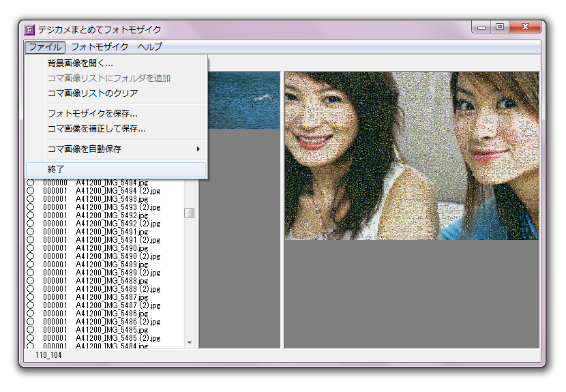Select the circle marker beside A41200_IMG_5493.jpg
The width and height of the screenshot is (566, 392).
click(x=30, y=199)
